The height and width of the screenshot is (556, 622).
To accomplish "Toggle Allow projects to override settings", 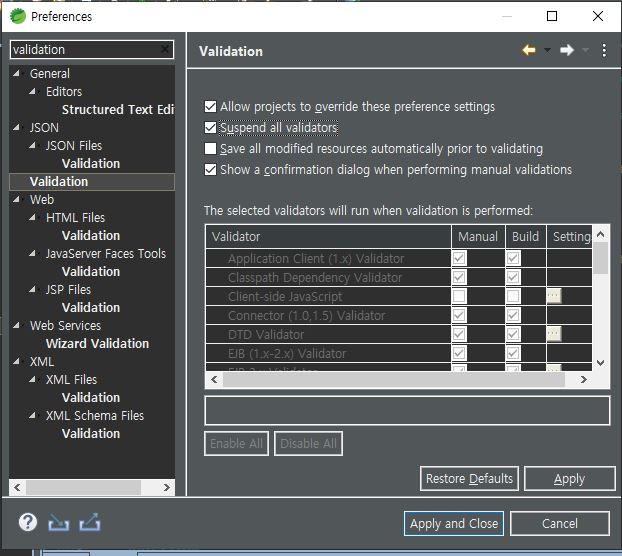I will 210,106.
